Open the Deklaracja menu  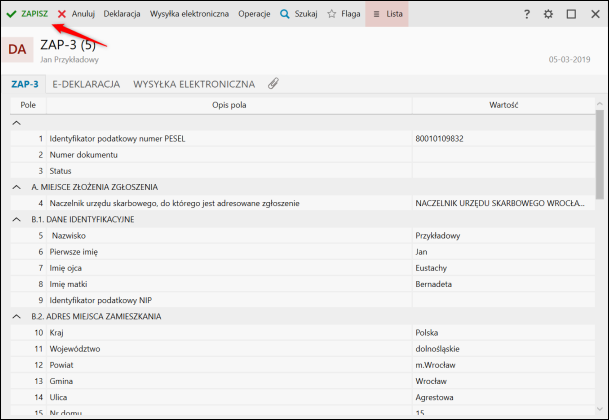tap(122, 14)
